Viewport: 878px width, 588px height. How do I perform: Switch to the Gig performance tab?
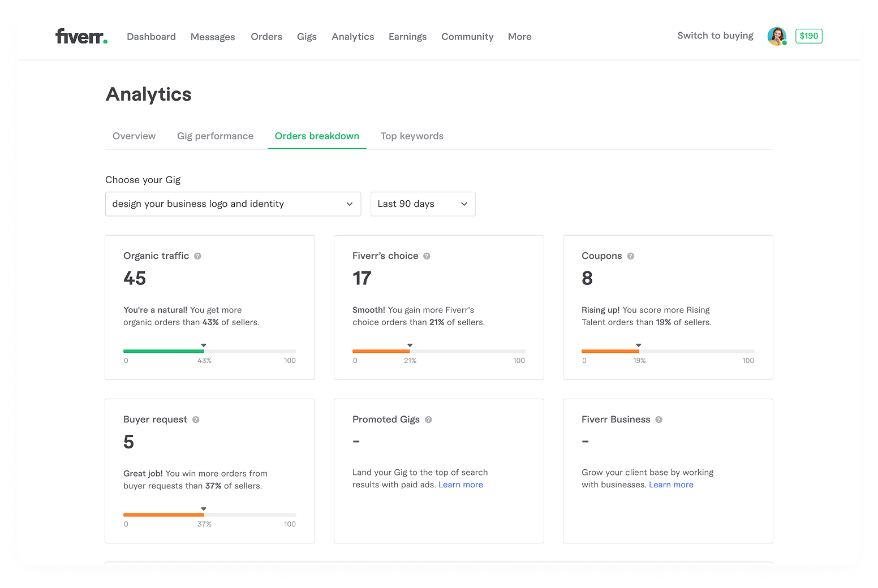point(215,136)
